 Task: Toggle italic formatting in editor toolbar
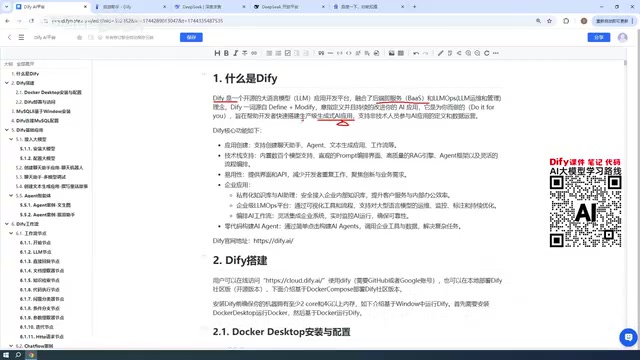click(236, 53)
